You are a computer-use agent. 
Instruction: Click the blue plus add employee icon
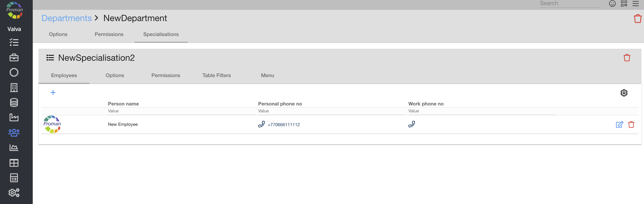[x=53, y=93]
